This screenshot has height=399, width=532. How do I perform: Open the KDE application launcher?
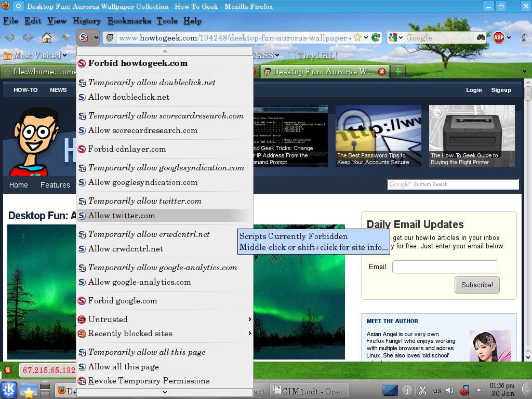(9, 390)
